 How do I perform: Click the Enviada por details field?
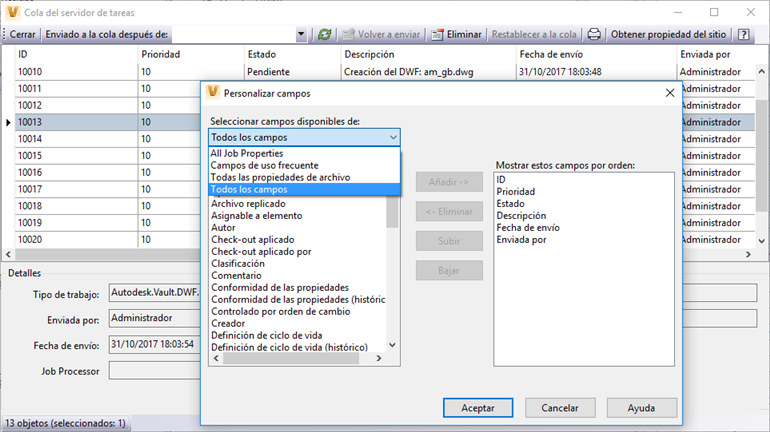pos(155,318)
